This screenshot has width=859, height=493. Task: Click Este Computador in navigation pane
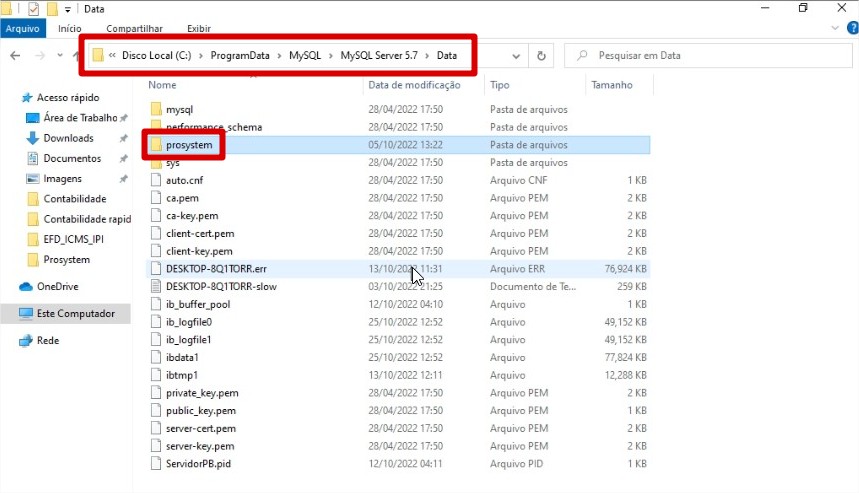coord(75,313)
